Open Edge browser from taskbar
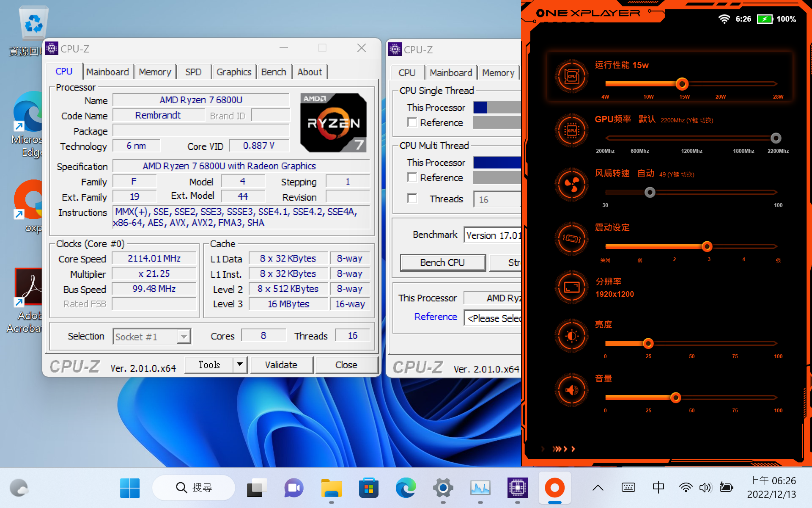 coord(406,488)
